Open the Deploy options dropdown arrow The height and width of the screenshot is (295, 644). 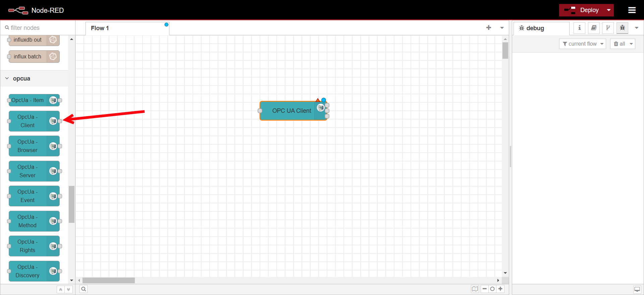pyautogui.click(x=609, y=10)
